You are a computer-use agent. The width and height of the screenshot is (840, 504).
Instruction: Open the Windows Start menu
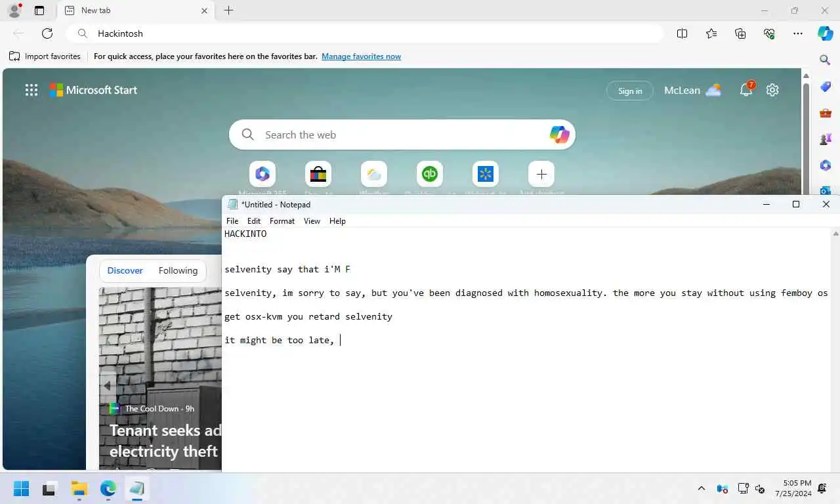coord(21,488)
